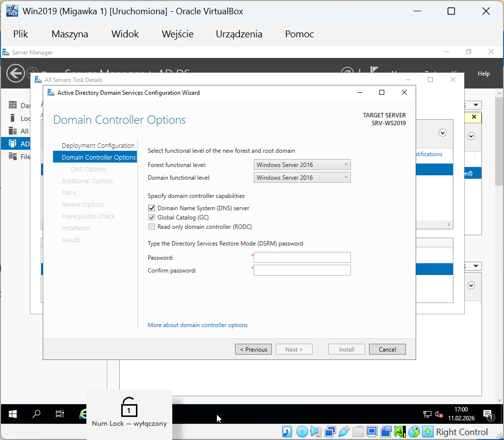Open the Maszyna menu
This screenshot has width=504, height=440.
(x=69, y=34)
